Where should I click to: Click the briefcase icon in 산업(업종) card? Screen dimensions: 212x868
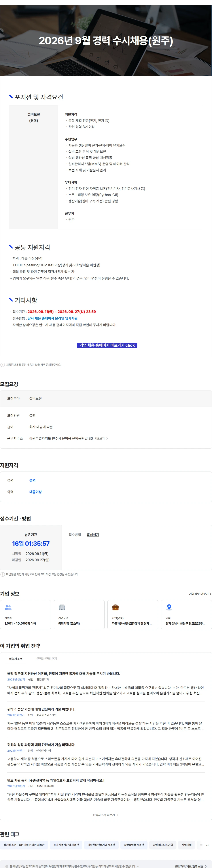[x=115, y=607]
